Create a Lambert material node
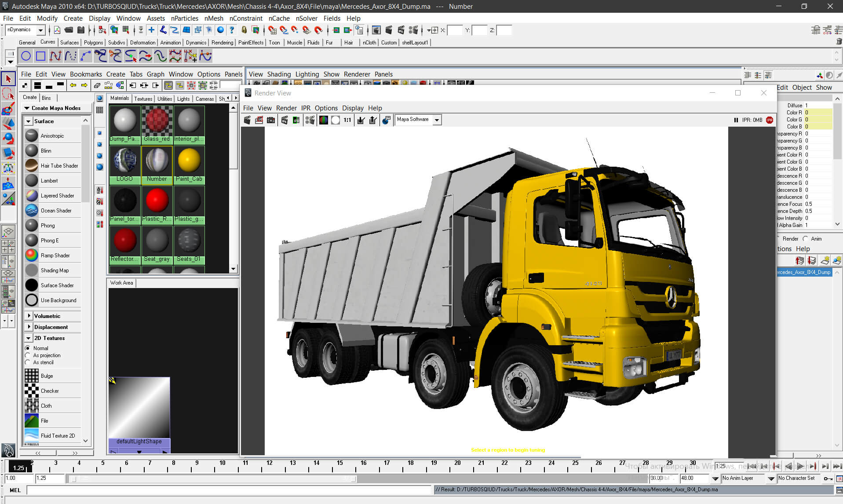843x504 pixels. point(53,180)
